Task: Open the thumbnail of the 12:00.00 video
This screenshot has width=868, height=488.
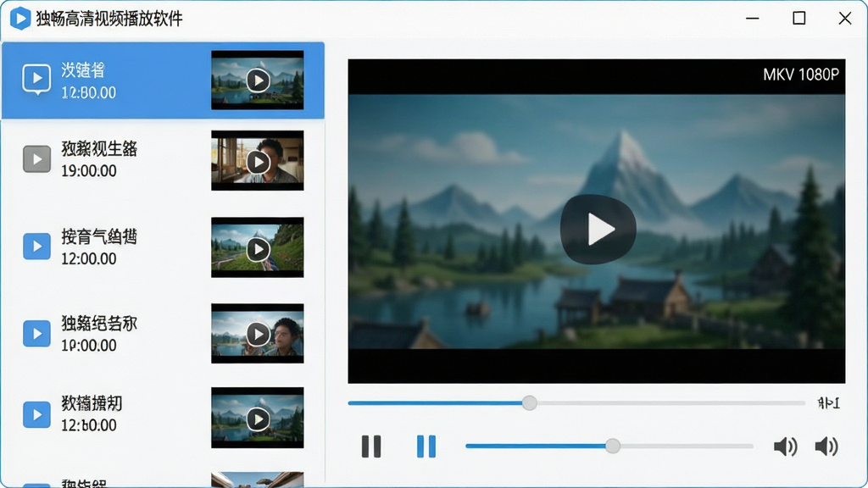Action: (x=258, y=247)
